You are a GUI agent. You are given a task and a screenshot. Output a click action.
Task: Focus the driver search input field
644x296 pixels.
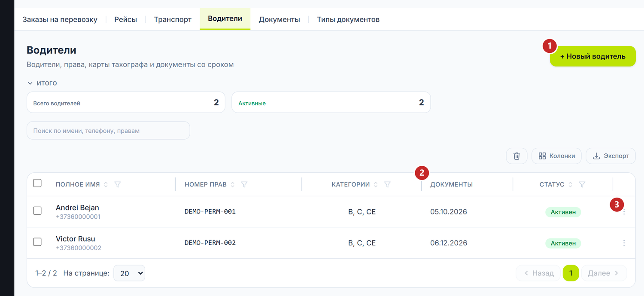pos(108,130)
